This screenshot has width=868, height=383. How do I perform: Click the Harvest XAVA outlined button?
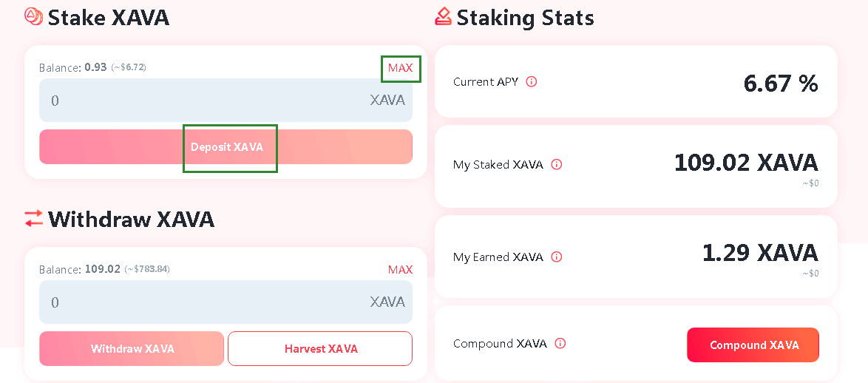coord(320,349)
